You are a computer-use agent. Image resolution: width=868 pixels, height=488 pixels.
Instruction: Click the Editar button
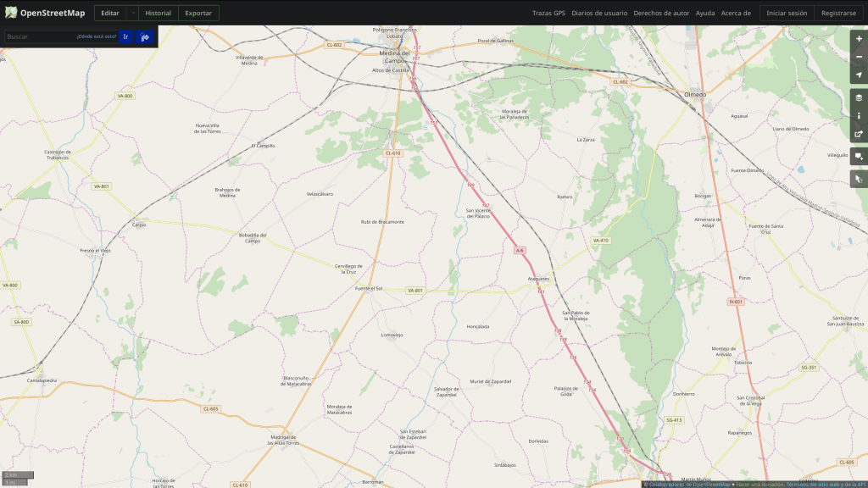109,13
